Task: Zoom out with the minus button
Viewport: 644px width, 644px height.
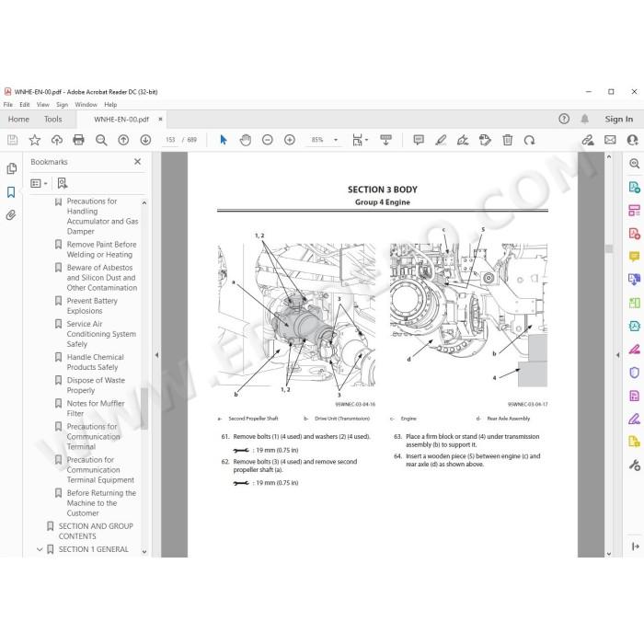Action: (x=268, y=140)
